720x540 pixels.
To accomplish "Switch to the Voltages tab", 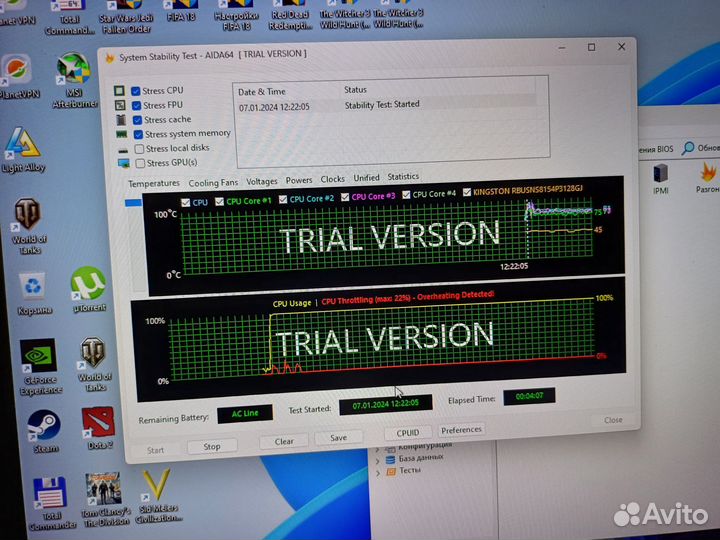I will click(x=262, y=181).
